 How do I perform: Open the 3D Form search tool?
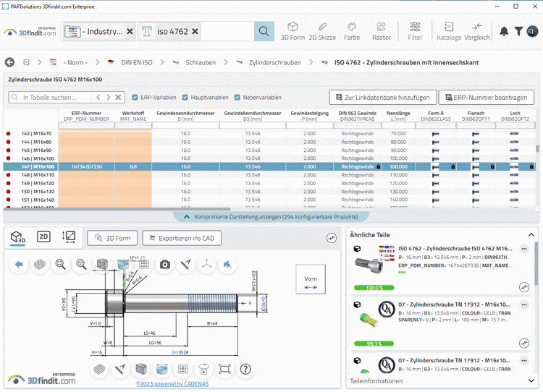point(292,31)
